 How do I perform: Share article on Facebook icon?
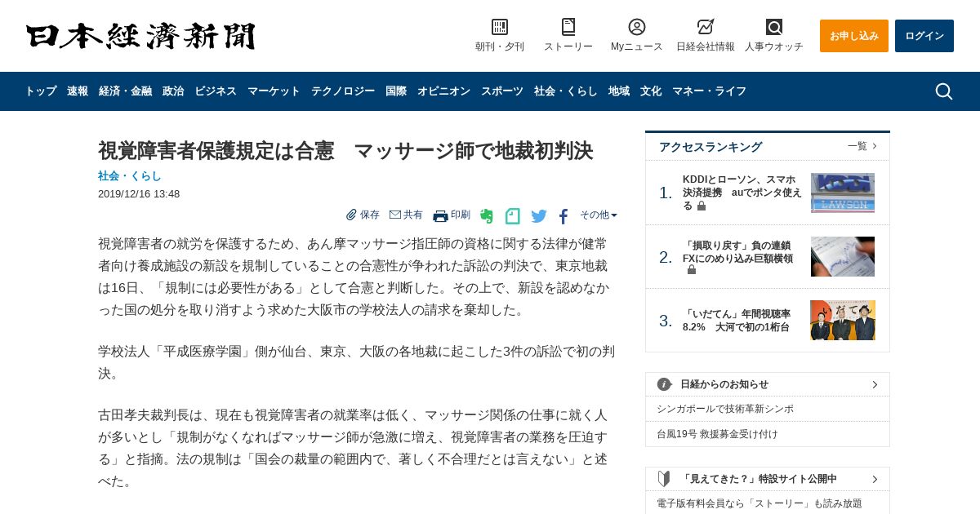563,216
